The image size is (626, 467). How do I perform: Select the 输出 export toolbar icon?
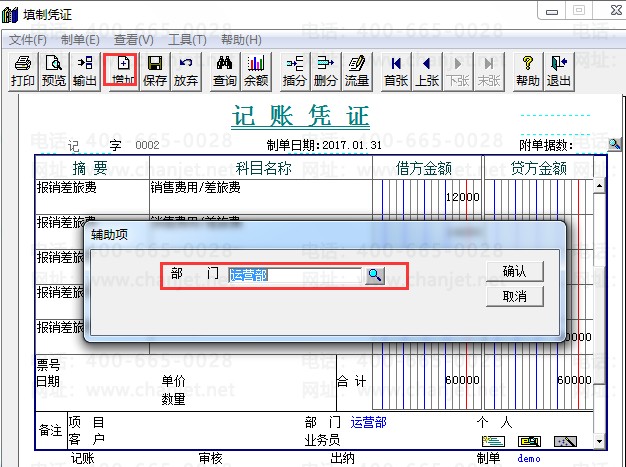click(85, 72)
